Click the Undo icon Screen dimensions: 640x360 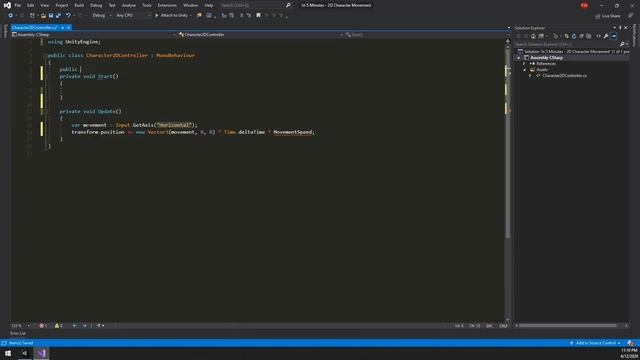(68, 16)
